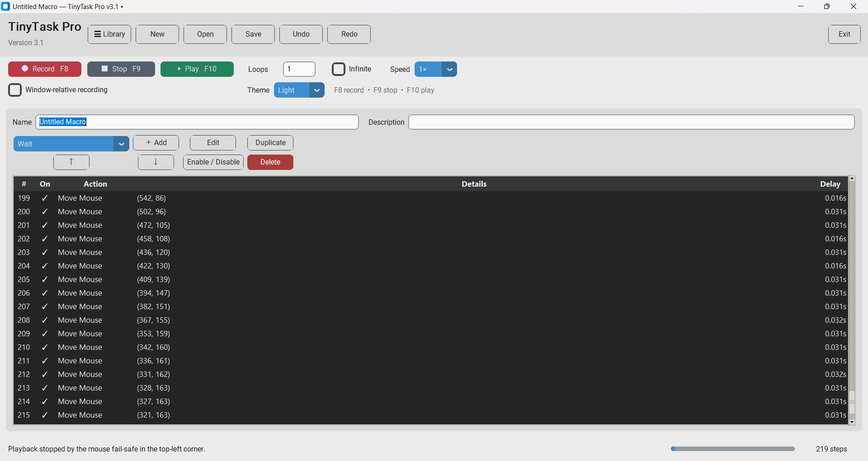
Task: Select step 201 Move Mouse row
Action: click(x=431, y=225)
